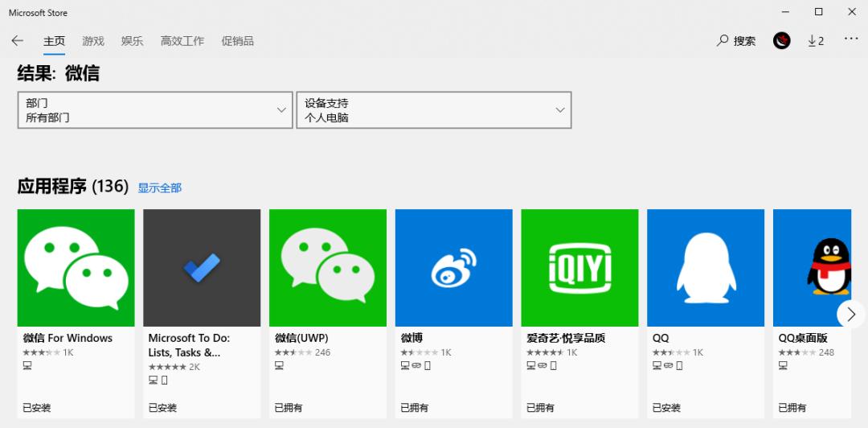The image size is (868, 428).
Task: Click 已拥有 status under QQ桌面版
Action: [x=792, y=408]
